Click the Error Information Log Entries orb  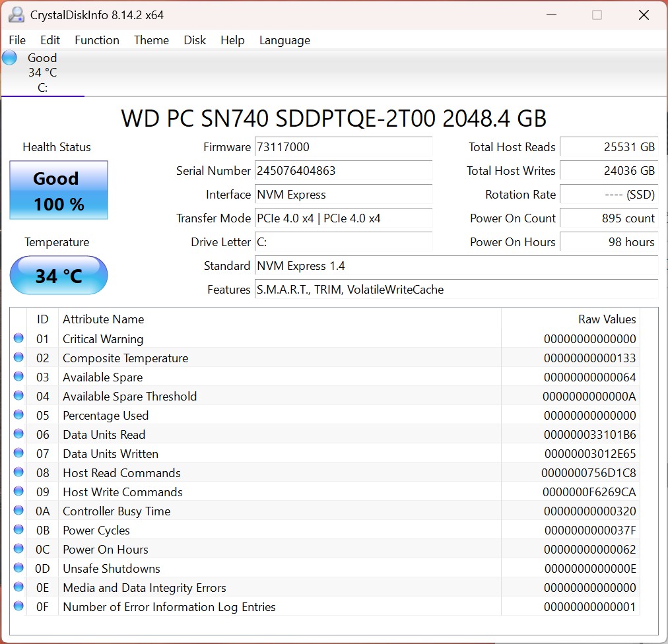[x=18, y=606]
